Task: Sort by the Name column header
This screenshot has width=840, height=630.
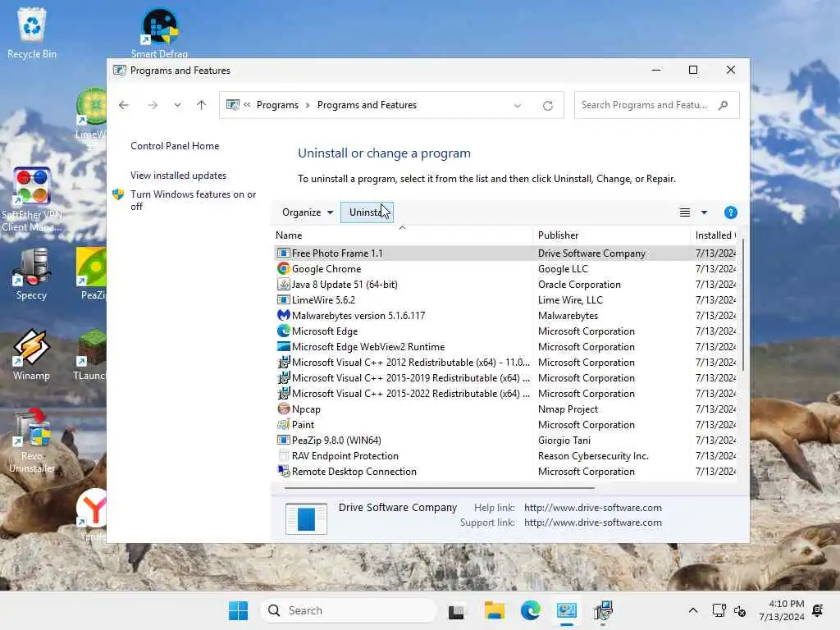Action: point(402,235)
